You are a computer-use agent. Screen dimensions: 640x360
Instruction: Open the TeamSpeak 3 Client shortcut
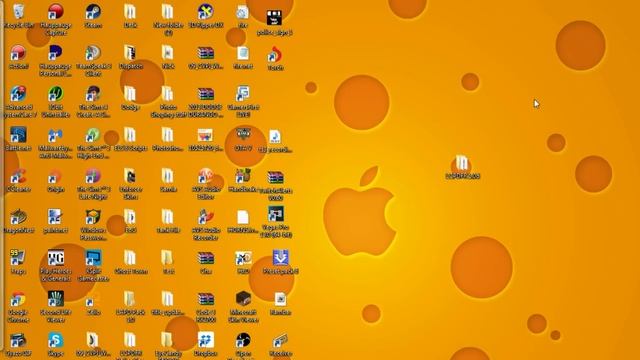point(93,60)
